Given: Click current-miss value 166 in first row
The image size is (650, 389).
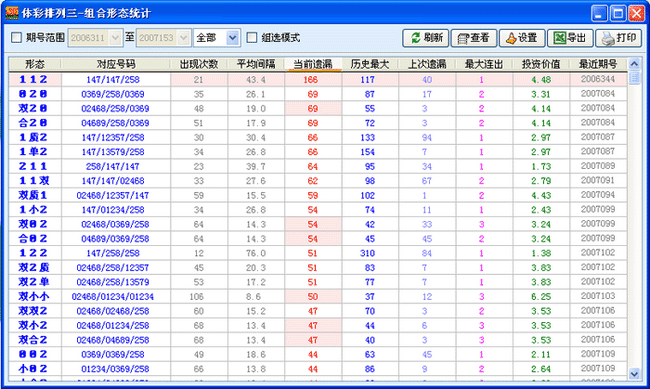Looking at the screenshot, I should tap(310, 80).
